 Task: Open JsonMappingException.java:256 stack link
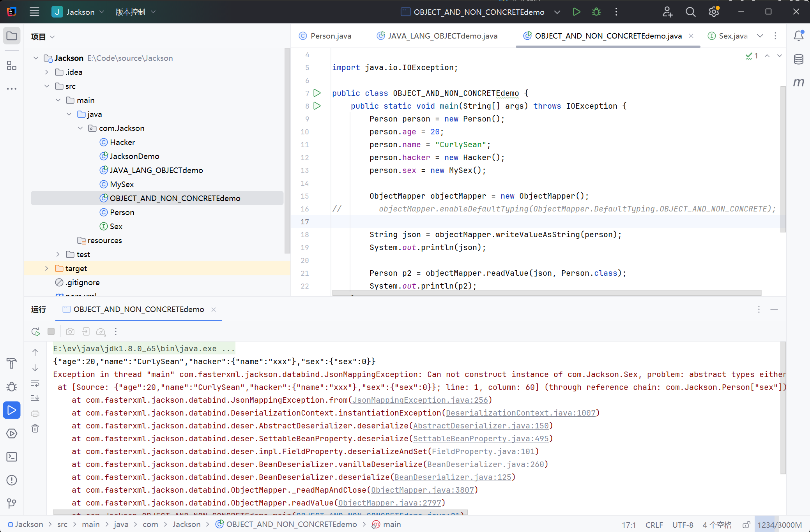420,400
